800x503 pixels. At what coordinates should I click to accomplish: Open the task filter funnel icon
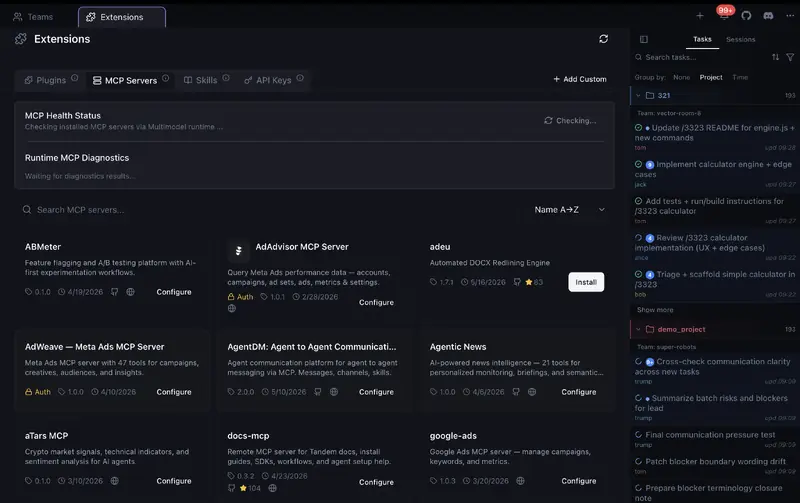tap(790, 57)
